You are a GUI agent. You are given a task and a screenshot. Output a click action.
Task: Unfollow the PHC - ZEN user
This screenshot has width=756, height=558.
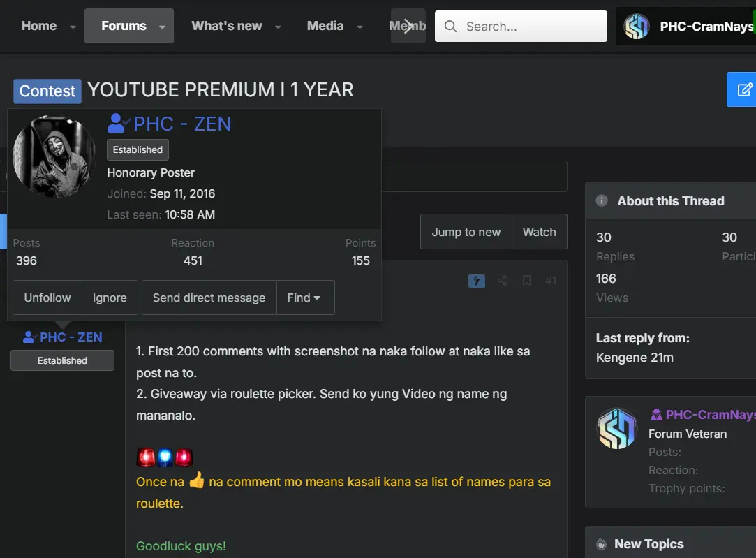pos(47,298)
